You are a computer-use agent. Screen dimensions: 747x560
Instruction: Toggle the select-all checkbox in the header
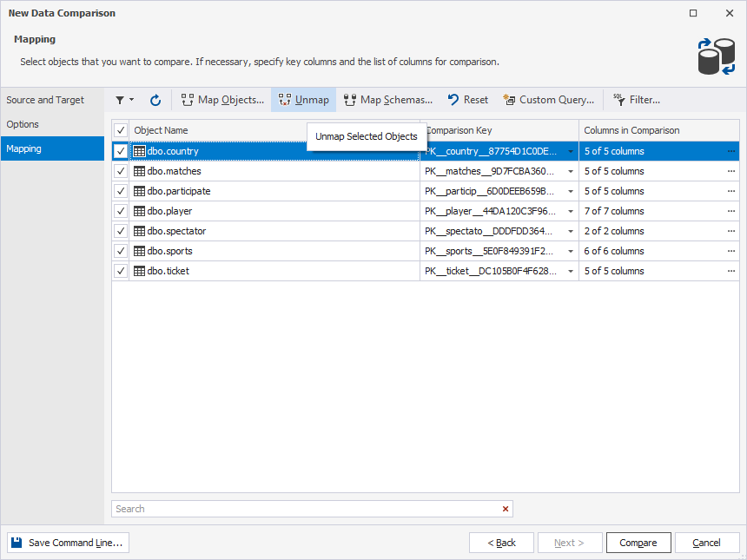pyautogui.click(x=121, y=130)
